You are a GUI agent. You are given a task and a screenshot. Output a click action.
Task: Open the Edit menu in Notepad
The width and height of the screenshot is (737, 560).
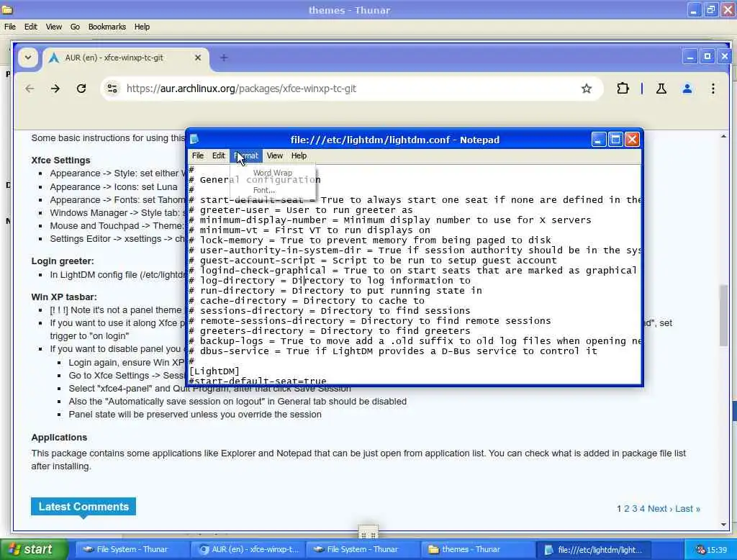(x=218, y=155)
